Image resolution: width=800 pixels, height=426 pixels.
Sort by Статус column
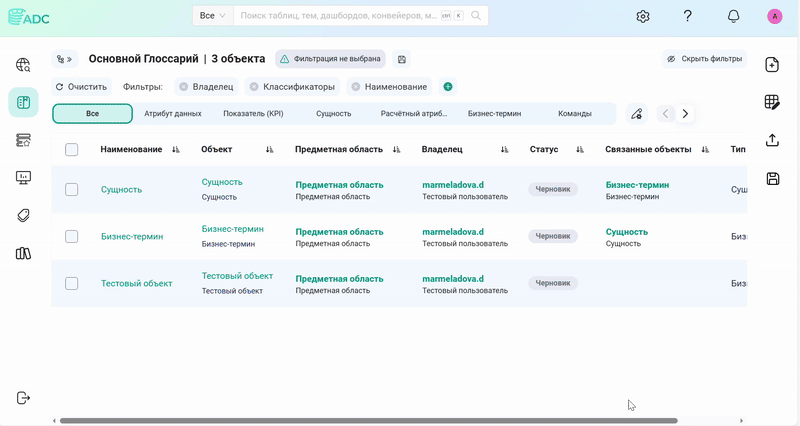point(580,149)
